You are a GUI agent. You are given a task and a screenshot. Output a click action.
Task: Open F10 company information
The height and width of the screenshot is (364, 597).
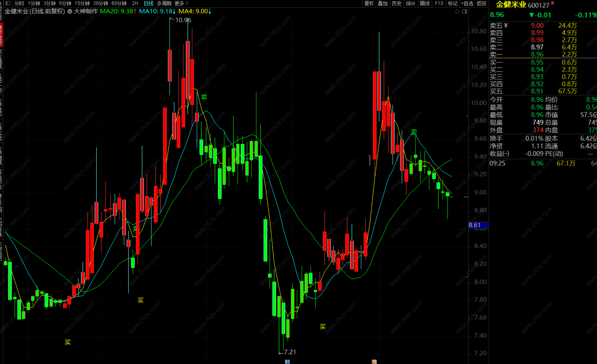coord(439,3)
